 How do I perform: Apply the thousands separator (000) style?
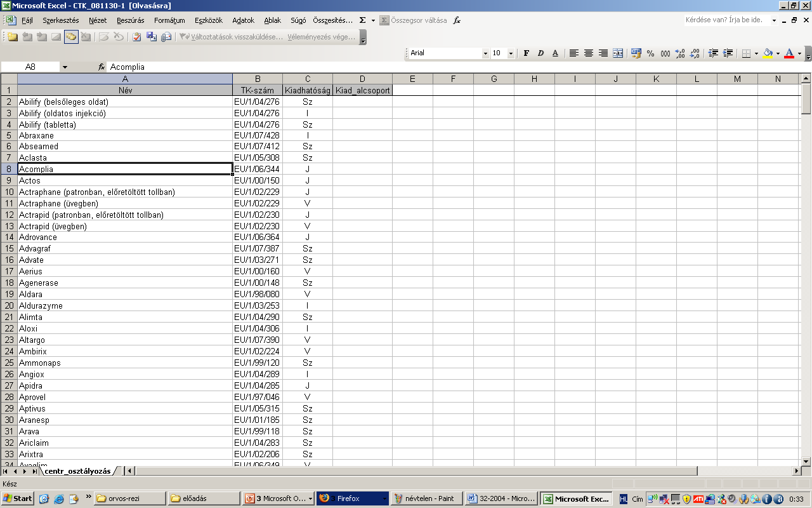tap(665, 53)
